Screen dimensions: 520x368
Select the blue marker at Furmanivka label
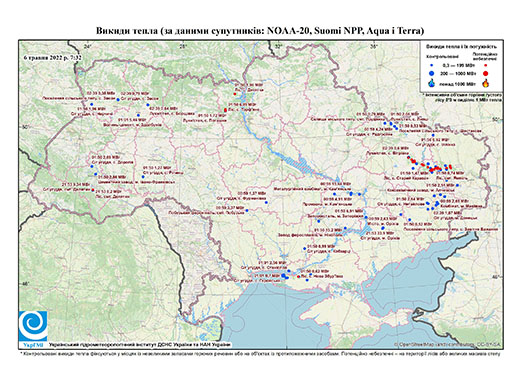pyautogui.click(x=266, y=202)
